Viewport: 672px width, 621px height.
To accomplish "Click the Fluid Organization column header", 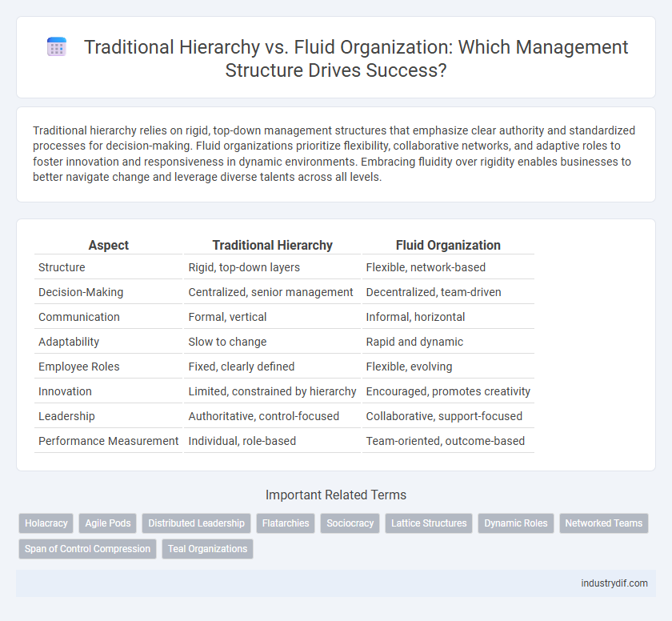I will [x=448, y=245].
